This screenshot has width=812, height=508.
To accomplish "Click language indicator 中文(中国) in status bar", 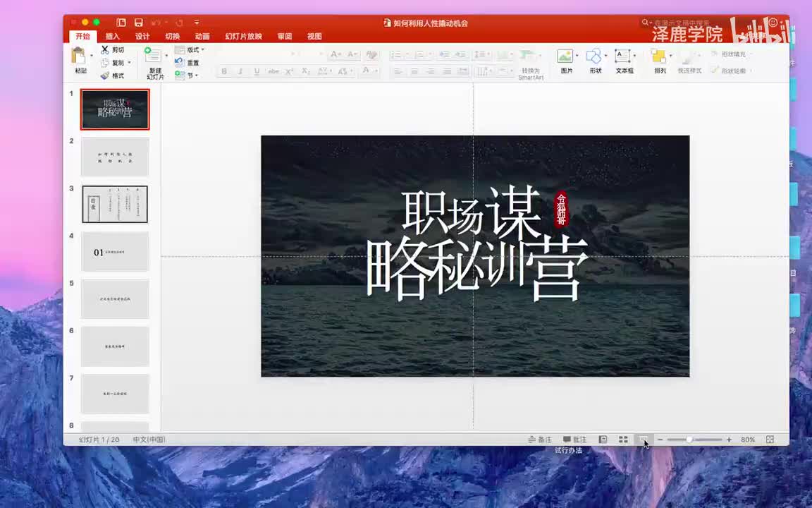I will click(x=149, y=440).
